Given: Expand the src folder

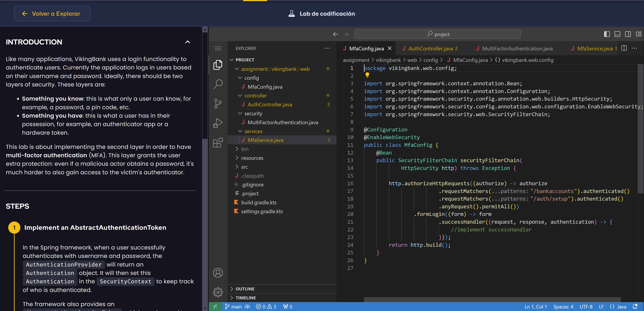Looking at the screenshot, I should pos(237,167).
